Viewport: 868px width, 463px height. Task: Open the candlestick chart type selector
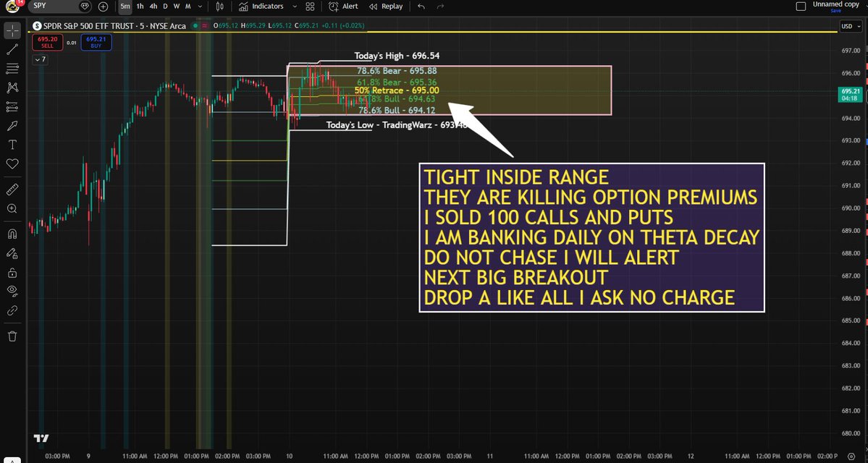[x=220, y=7]
